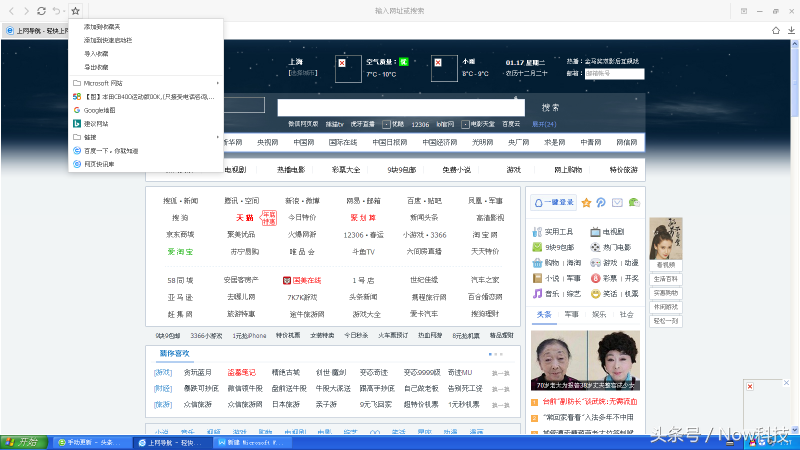Click the browser back arrow

coord(11,11)
